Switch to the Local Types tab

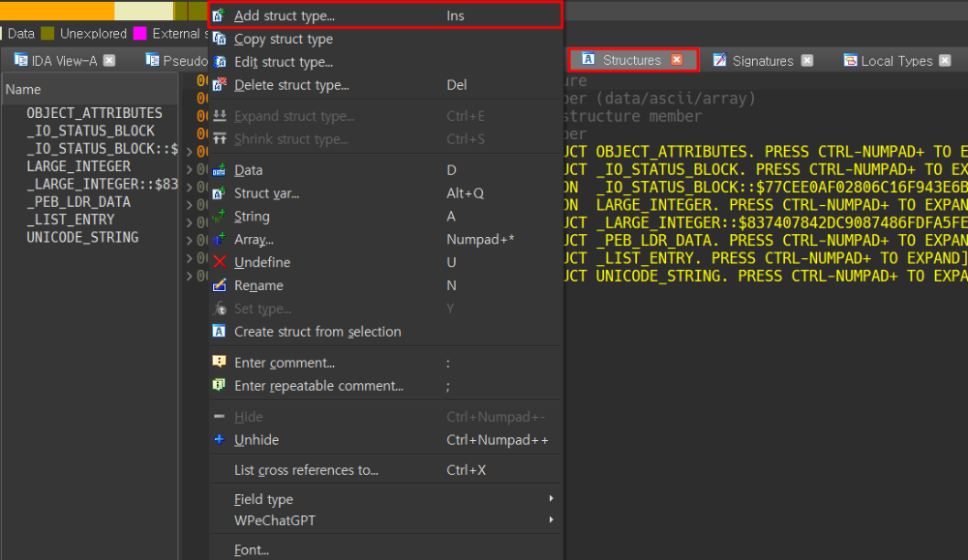[897, 60]
